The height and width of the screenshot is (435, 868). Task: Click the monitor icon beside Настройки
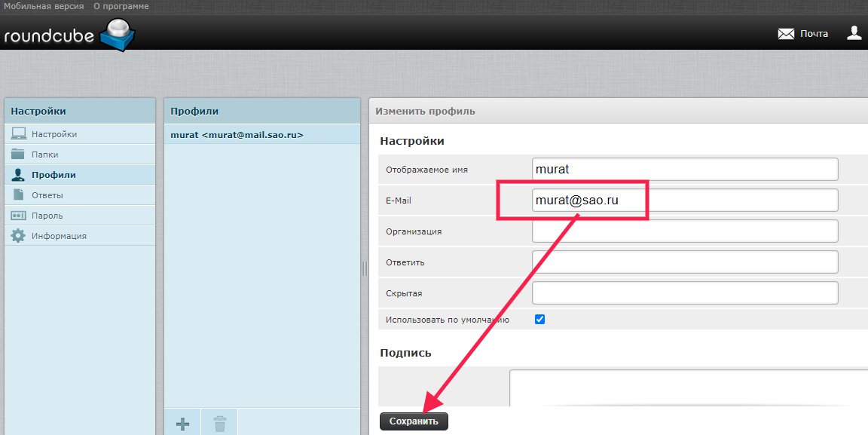tap(19, 134)
